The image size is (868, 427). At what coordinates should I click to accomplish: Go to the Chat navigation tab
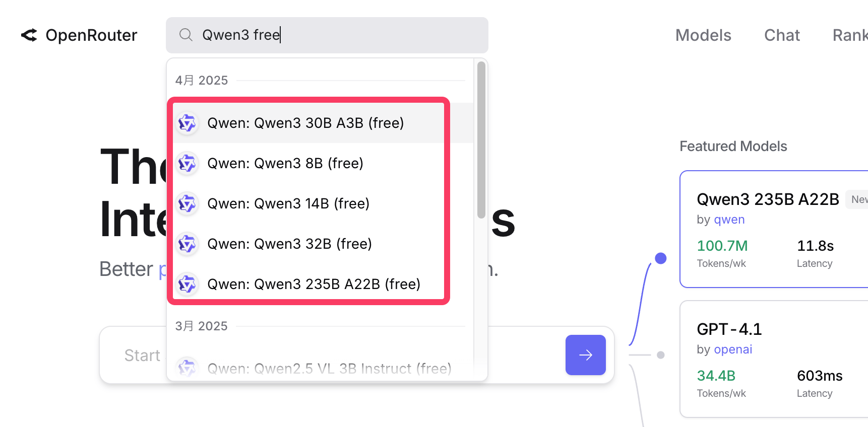coord(782,35)
